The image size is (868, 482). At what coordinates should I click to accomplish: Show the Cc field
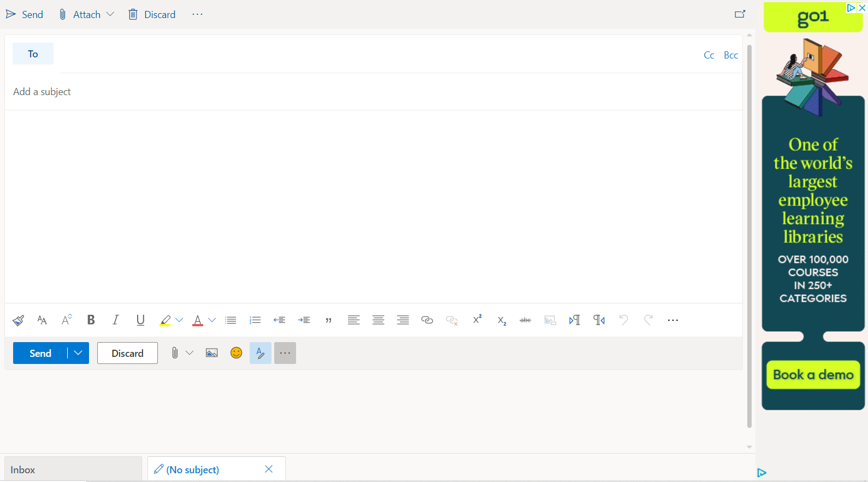tap(709, 55)
